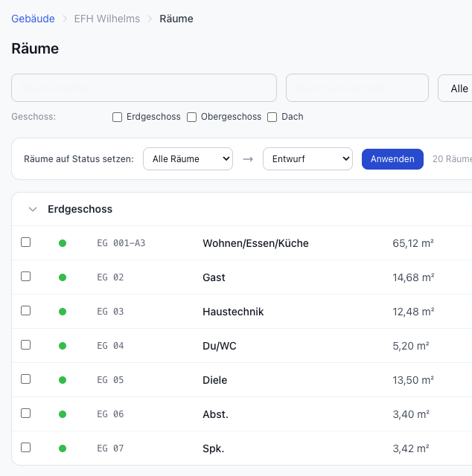Open the Gebäude breadcrumb link

click(33, 19)
